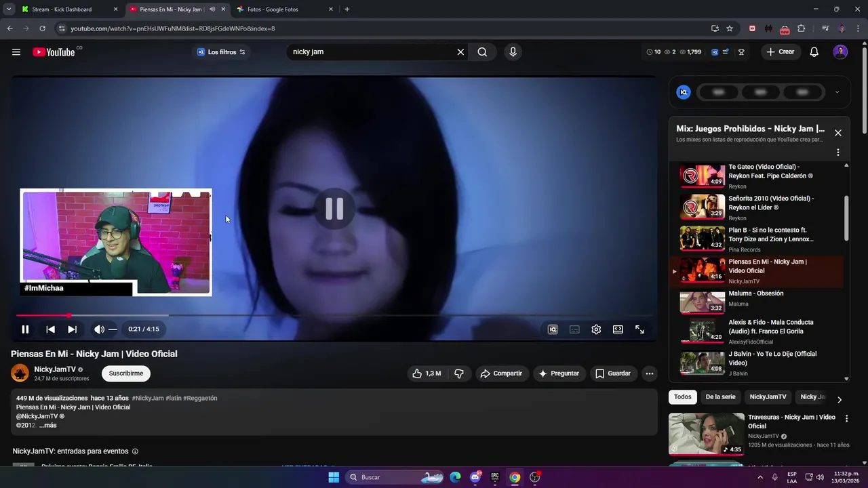Viewport: 868px width, 488px height.
Task: Click the vidIQ icon in player controls
Action: (553, 329)
